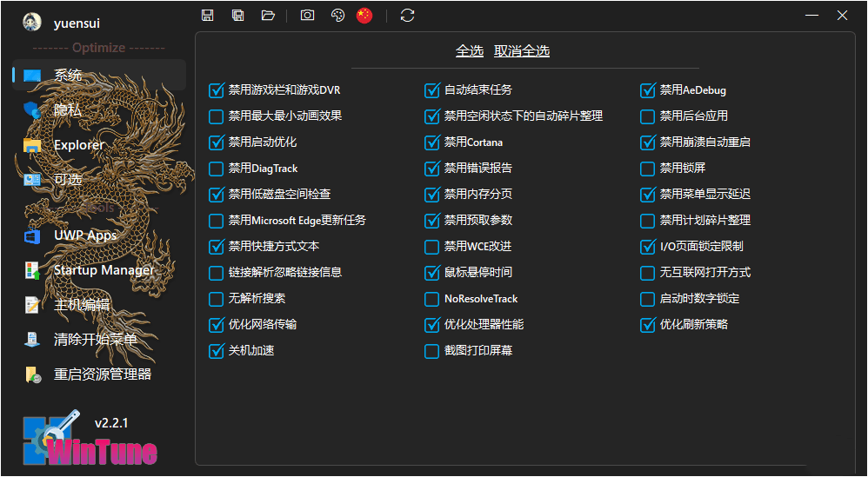
Task: Uncheck 禁用启动优化
Action: click(216, 142)
